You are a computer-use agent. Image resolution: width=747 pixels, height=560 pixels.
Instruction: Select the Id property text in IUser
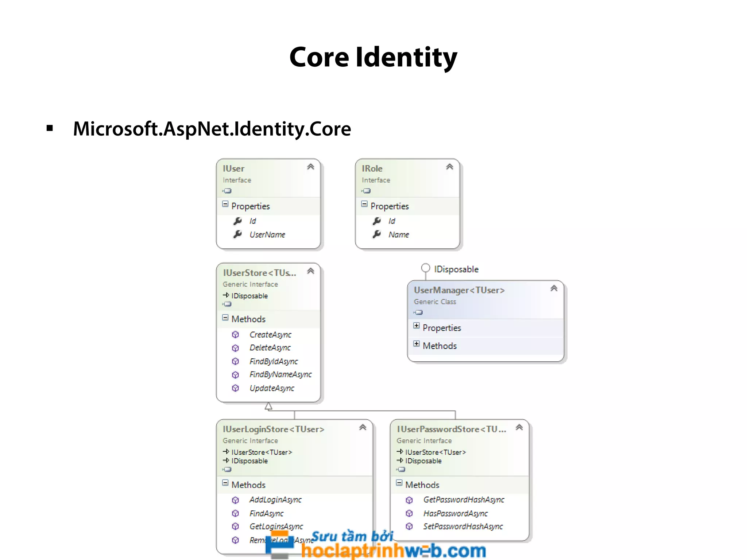pyautogui.click(x=253, y=221)
